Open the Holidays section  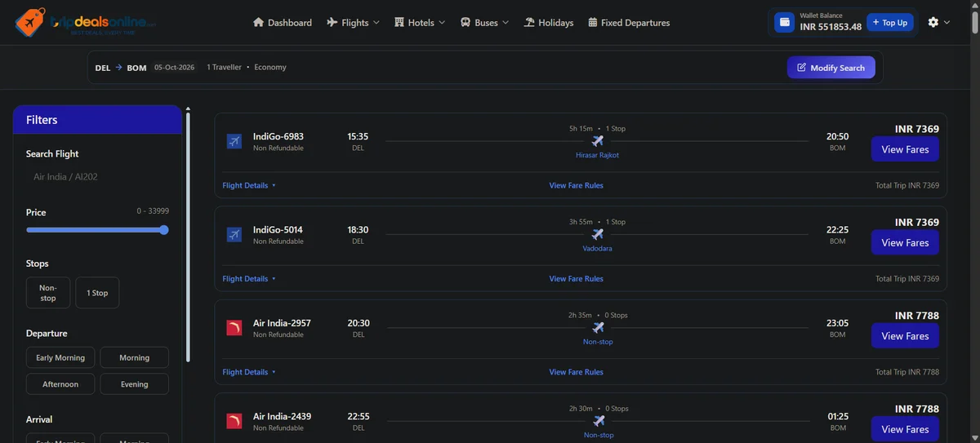pyautogui.click(x=549, y=23)
